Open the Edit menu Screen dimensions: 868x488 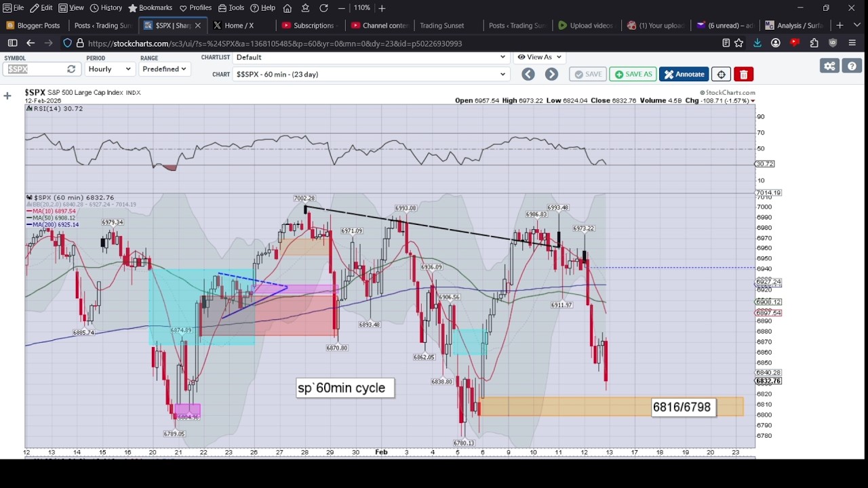[41, 8]
